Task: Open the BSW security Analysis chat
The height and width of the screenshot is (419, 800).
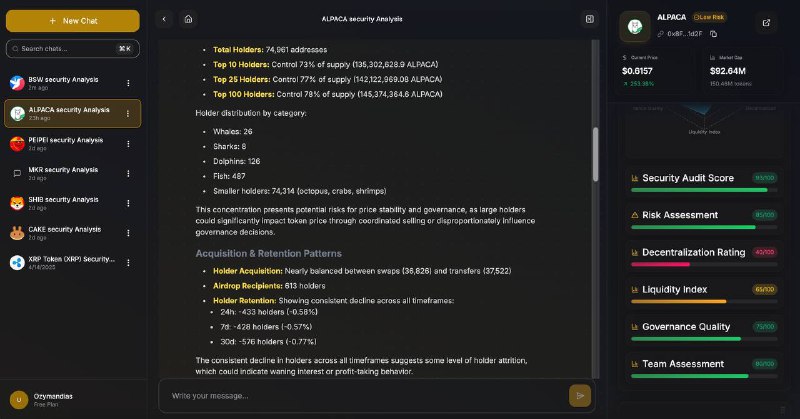Action: tap(72, 83)
